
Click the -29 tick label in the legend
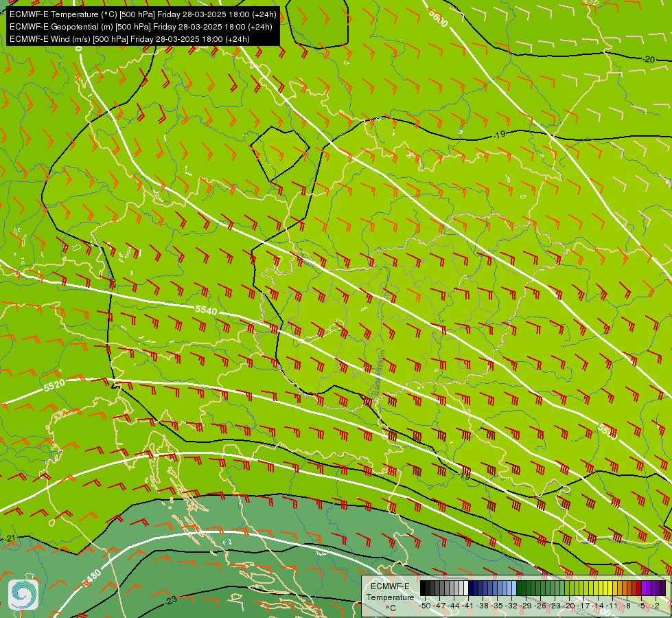point(526,606)
